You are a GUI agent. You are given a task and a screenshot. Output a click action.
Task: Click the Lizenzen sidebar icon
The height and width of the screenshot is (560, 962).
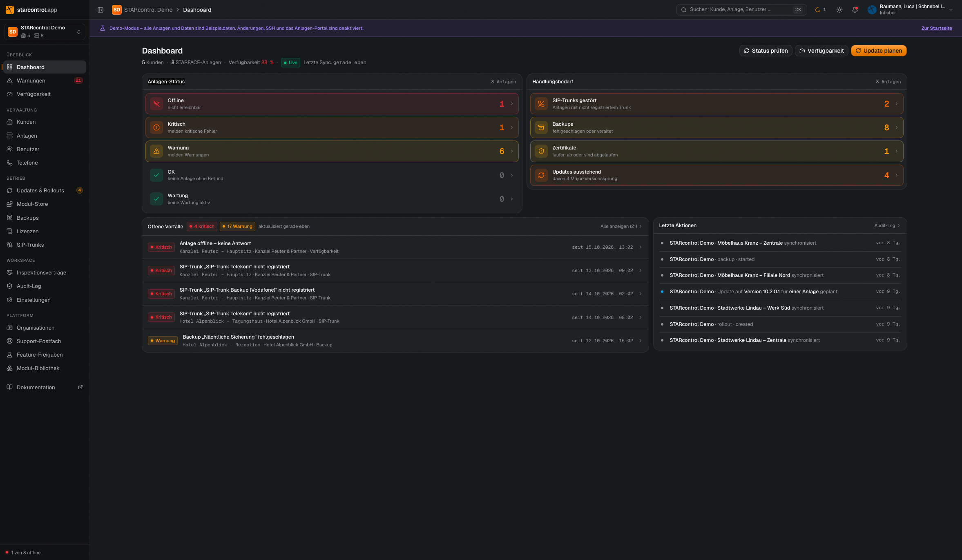10,231
